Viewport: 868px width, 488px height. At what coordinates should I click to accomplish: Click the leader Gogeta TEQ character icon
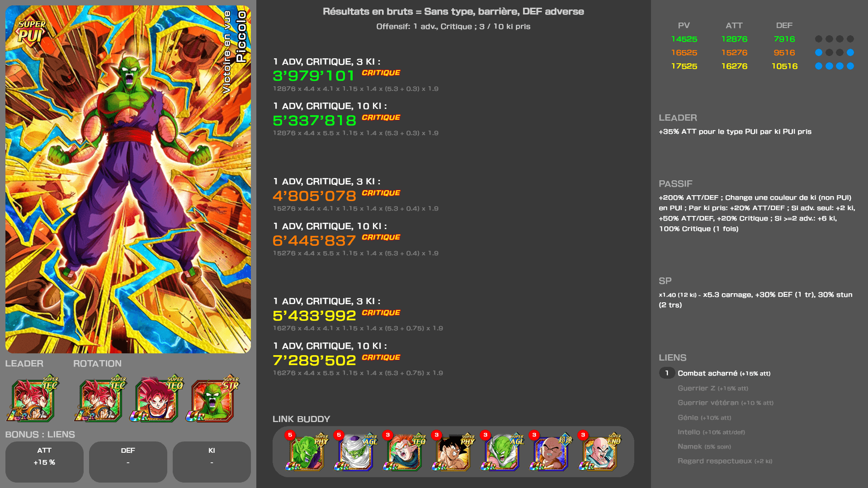pyautogui.click(x=33, y=399)
